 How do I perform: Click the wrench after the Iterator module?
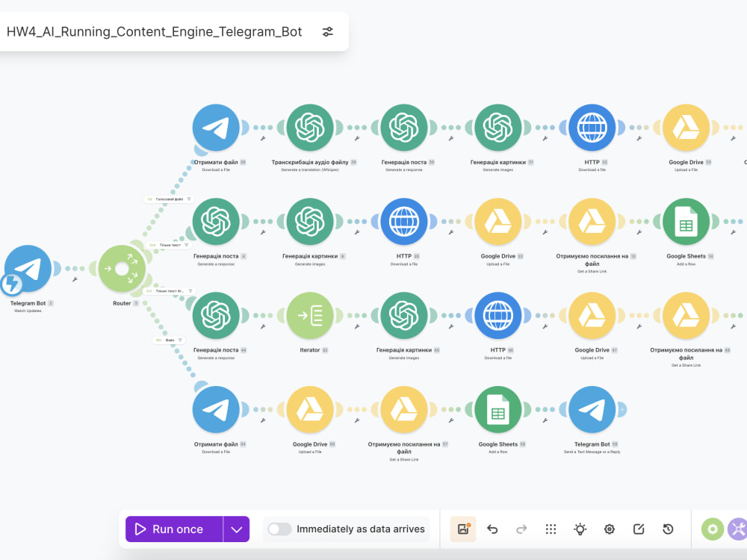click(357, 326)
